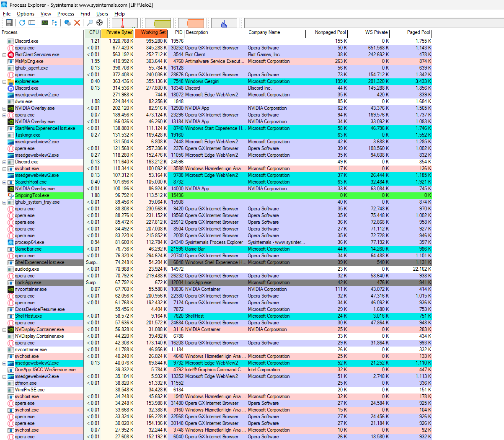Click the Taskmgr.exe process icon
Viewport: 504px width, 440px height.
click(11, 135)
